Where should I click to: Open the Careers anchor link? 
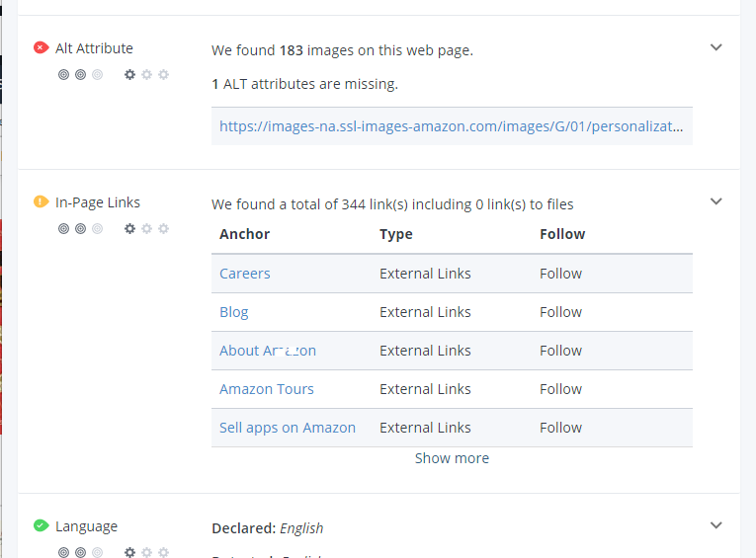click(245, 274)
